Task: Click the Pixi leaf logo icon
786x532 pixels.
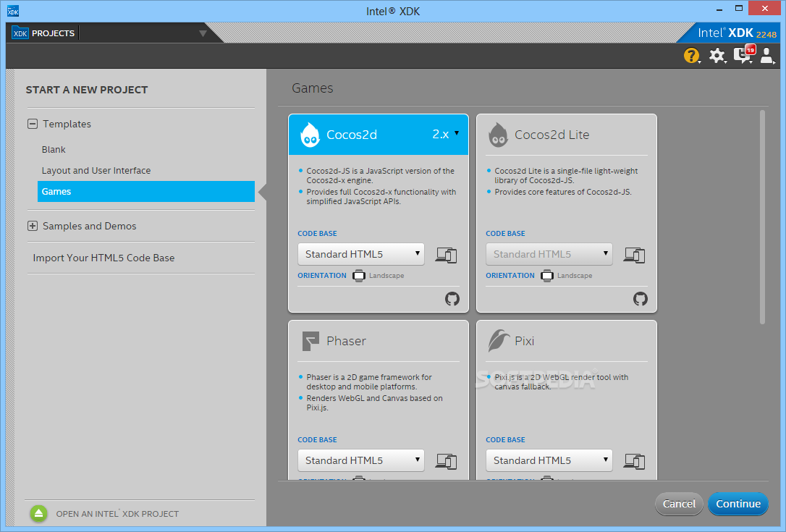Action: [x=499, y=340]
